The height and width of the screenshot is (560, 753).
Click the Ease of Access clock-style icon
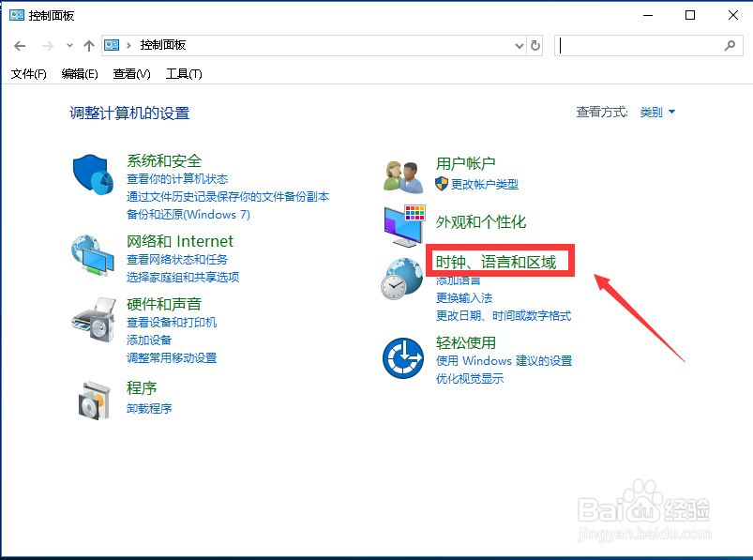pos(402,356)
